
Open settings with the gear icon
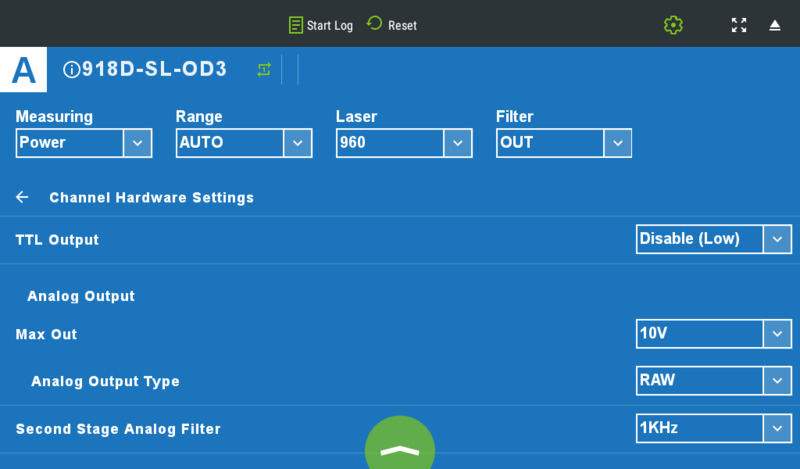673,25
